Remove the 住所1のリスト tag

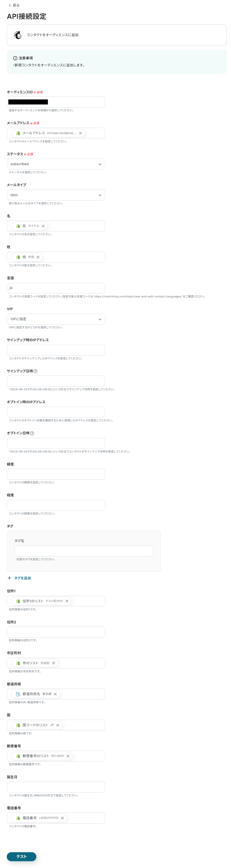pyautogui.click(x=67, y=601)
